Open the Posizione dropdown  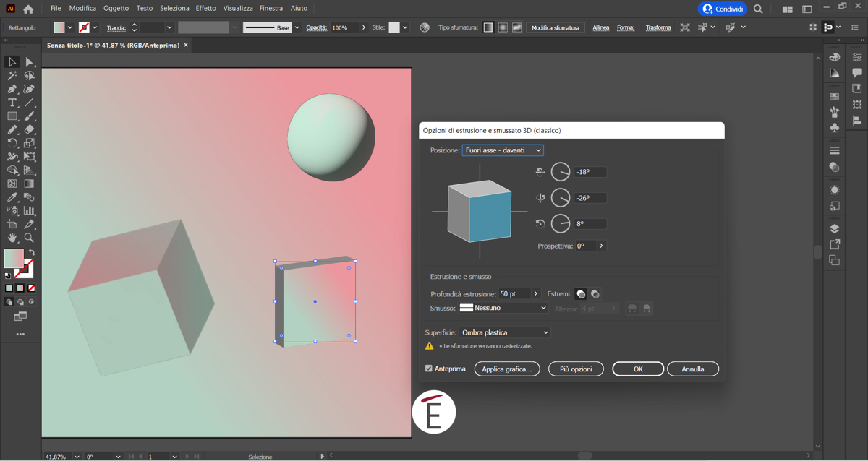coord(503,150)
